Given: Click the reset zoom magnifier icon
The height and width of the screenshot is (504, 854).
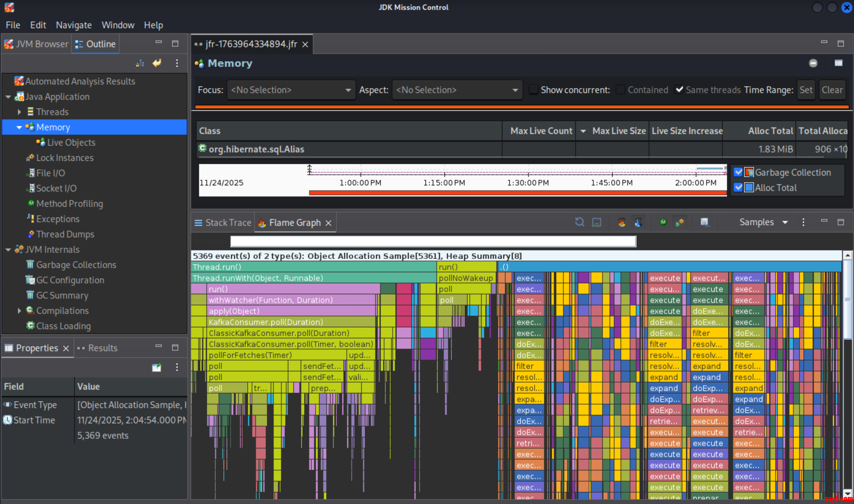Looking at the screenshot, I should (580, 222).
